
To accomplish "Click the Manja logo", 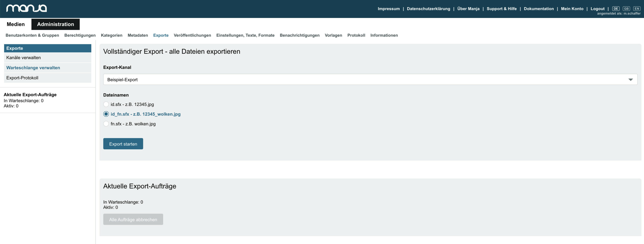I will click(x=26, y=8).
